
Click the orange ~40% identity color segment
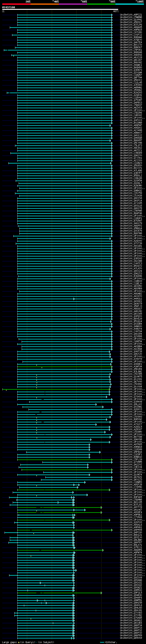tap(45, 4)
